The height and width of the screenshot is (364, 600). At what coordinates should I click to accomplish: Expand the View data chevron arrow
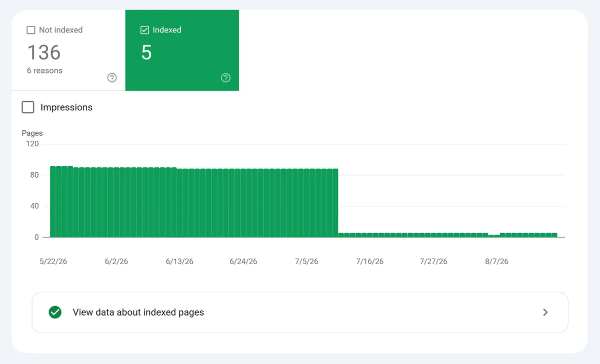point(545,313)
